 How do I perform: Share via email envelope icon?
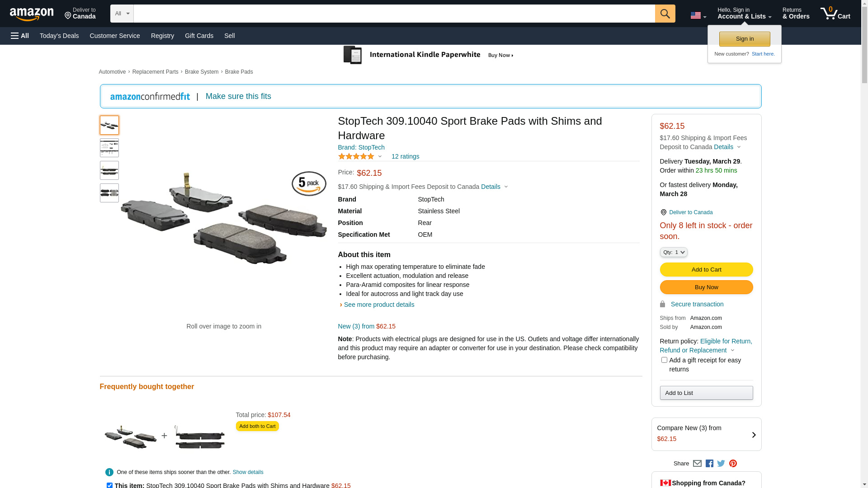point(697,464)
